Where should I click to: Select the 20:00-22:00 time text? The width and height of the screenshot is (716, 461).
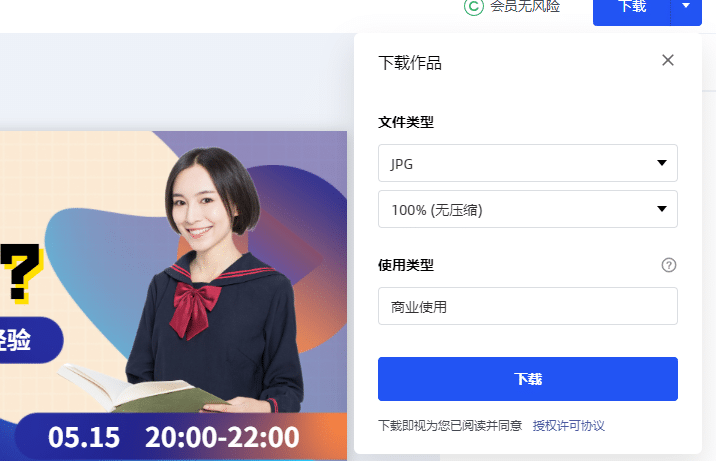(x=222, y=437)
